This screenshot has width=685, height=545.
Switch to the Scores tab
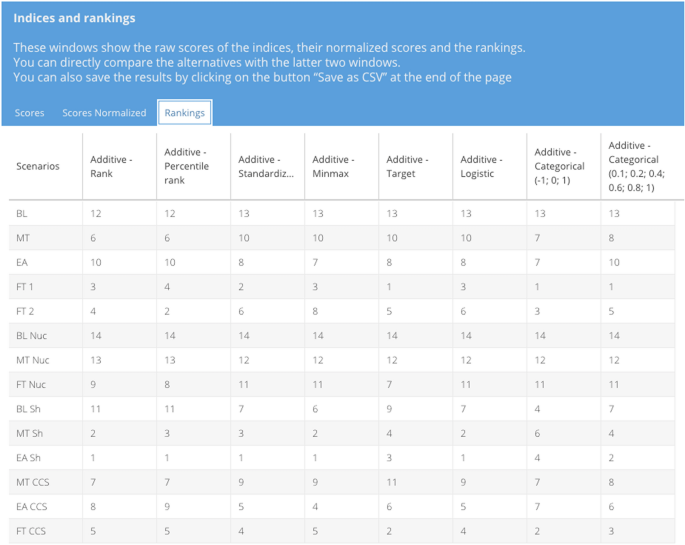click(29, 113)
